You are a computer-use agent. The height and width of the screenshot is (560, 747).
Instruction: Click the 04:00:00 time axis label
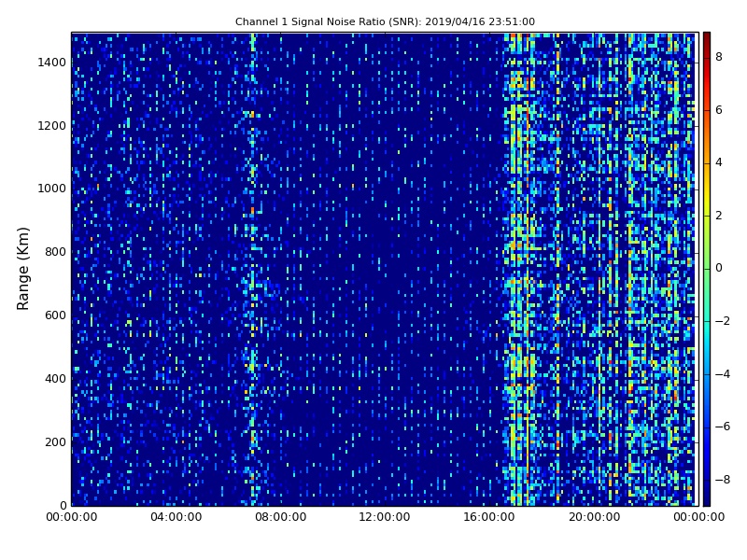[x=176, y=517]
